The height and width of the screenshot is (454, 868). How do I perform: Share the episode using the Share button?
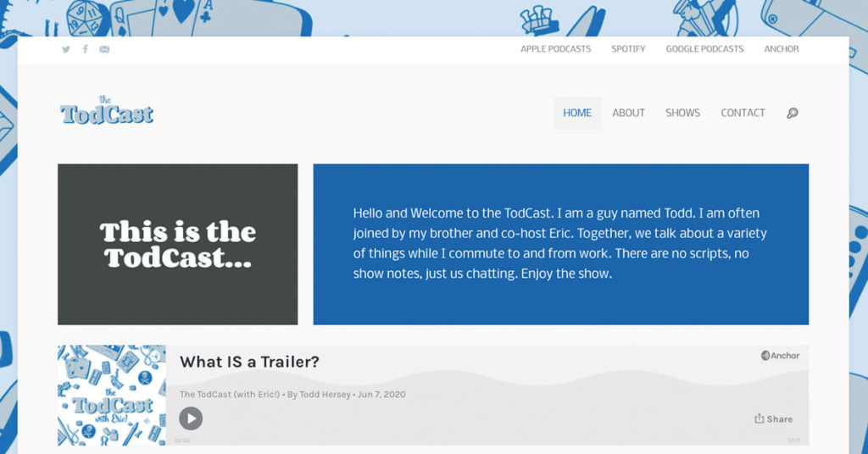(773, 418)
